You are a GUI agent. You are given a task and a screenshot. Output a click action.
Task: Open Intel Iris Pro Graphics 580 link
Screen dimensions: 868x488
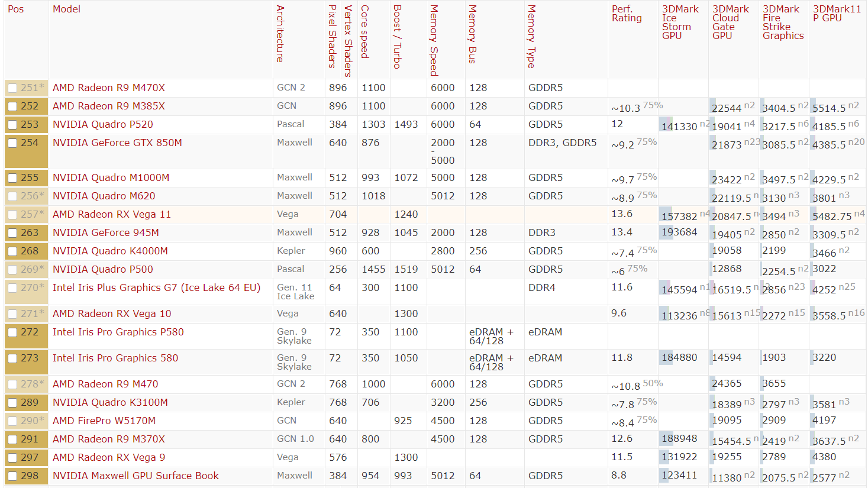[115, 358]
